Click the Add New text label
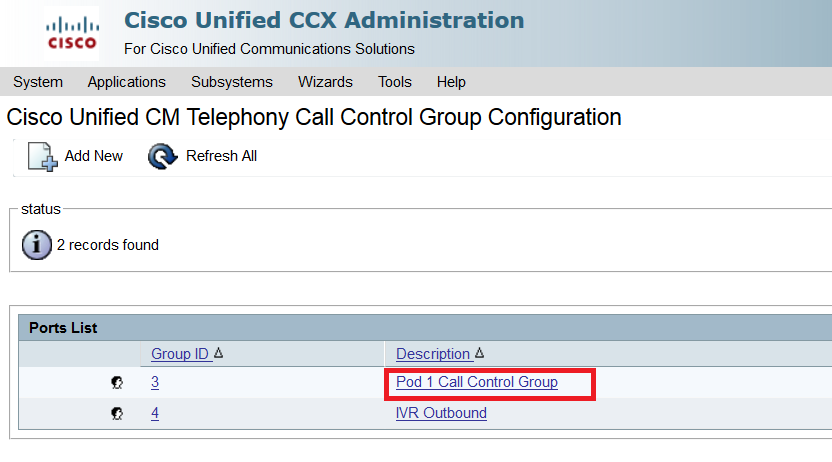Viewport: 832px width, 462px height. 94,156
